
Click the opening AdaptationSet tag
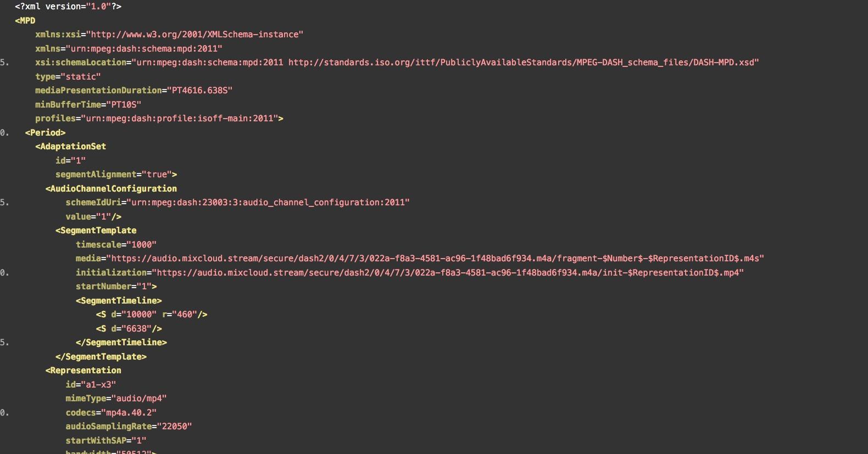click(70, 147)
